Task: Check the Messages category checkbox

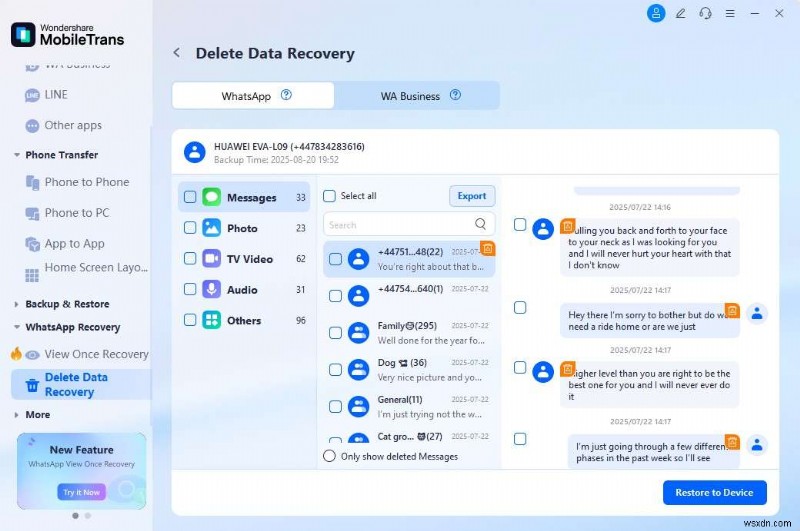Action: click(x=190, y=197)
